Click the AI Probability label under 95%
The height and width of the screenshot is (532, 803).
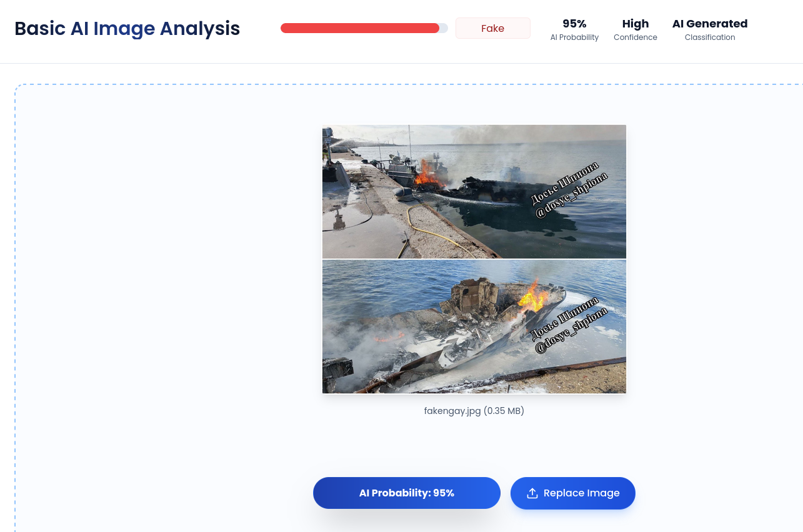coord(574,37)
